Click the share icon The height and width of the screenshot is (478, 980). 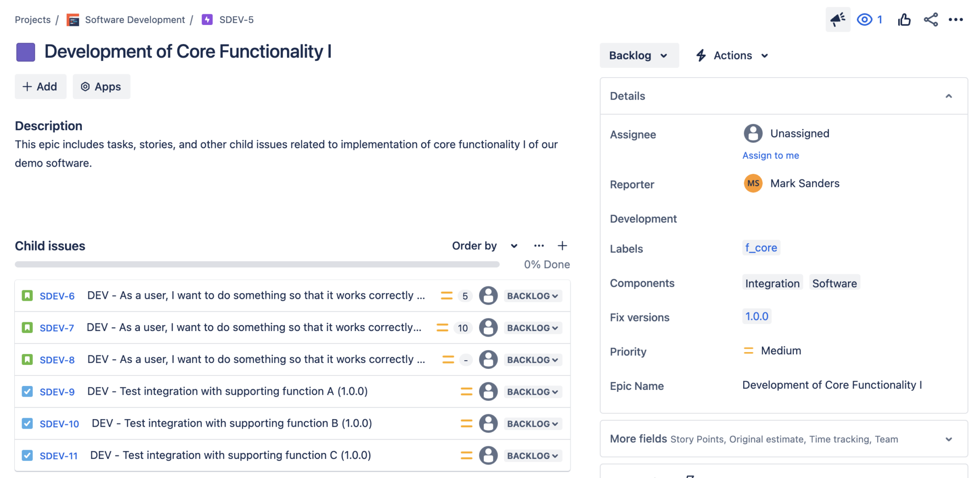(930, 20)
